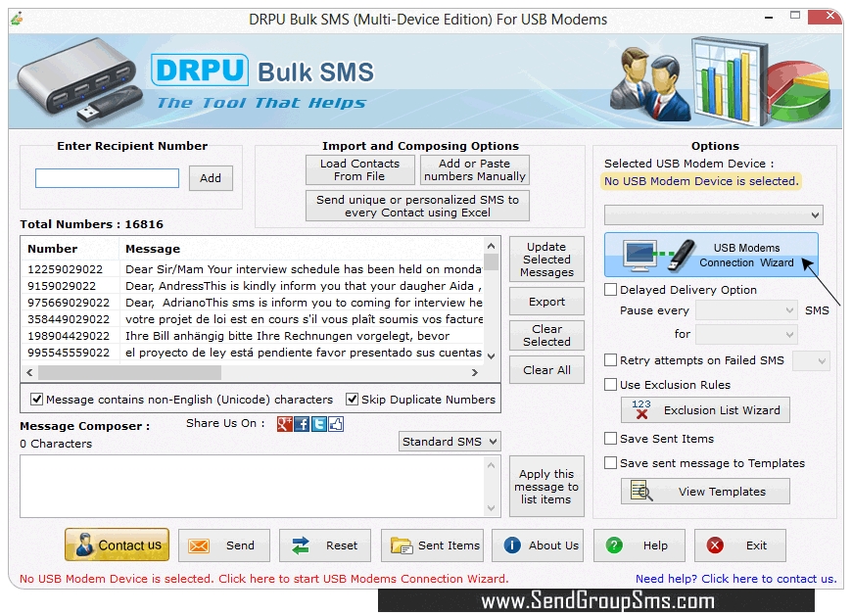Image resolution: width=852 pixels, height=616 pixels.
Task: Open Exclusion List Wizard
Action: pyautogui.click(x=705, y=410)
